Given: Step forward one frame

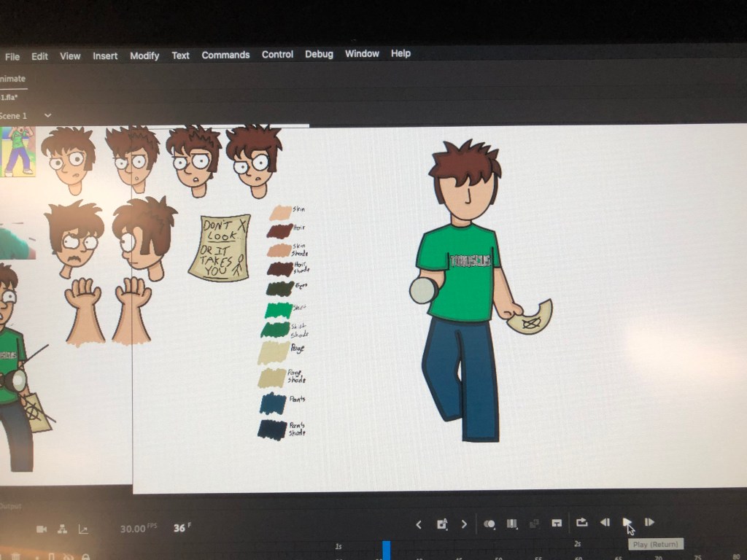Looking at the screenshot, I should [x=649, y=522].
